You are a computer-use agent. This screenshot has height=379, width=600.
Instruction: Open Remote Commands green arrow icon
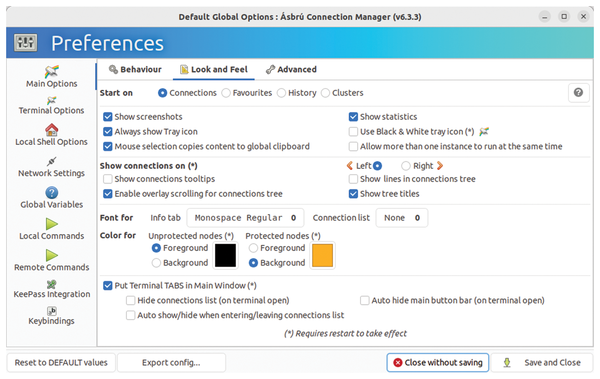pyautogui.click(x=52, y=255)
